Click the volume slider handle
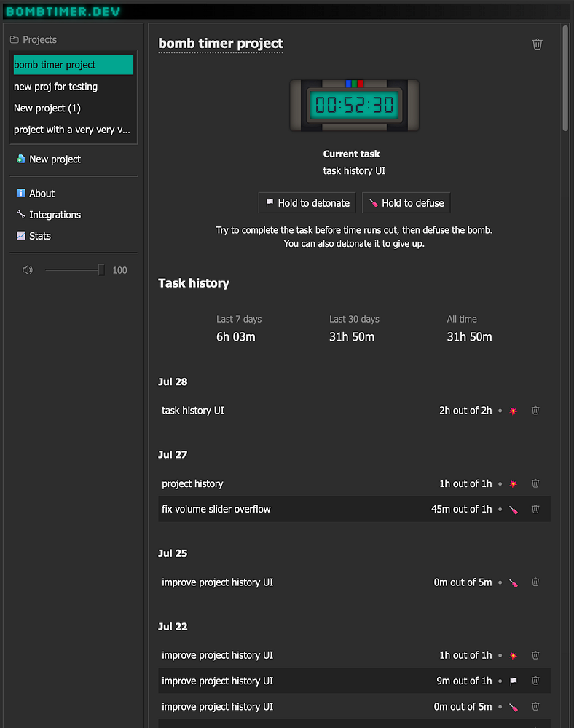 tap(101, 270)
